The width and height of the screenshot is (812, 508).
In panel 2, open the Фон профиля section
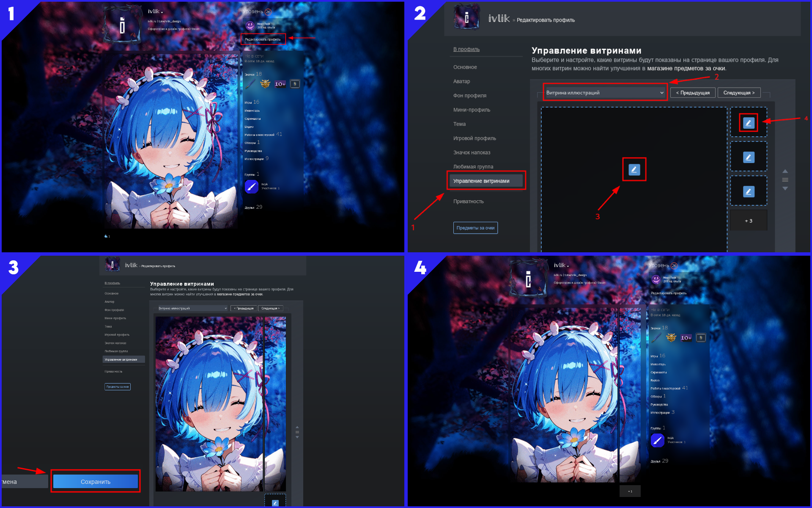tap(470, 96)
